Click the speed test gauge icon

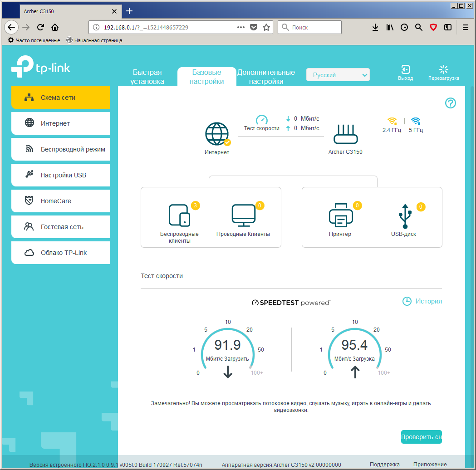pyautogui.click(x=261, y=120)
